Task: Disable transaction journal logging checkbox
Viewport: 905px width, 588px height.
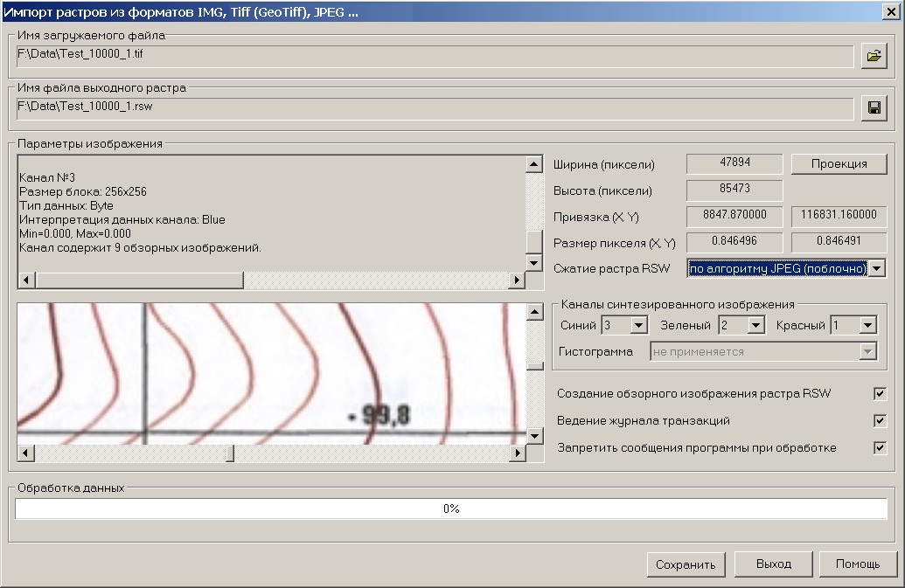Action: (x=880, y=421)
